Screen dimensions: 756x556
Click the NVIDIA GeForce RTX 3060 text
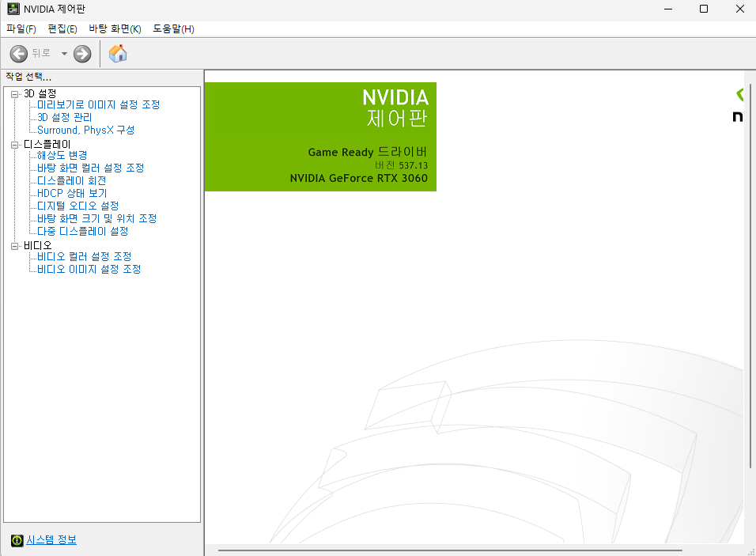359,179
